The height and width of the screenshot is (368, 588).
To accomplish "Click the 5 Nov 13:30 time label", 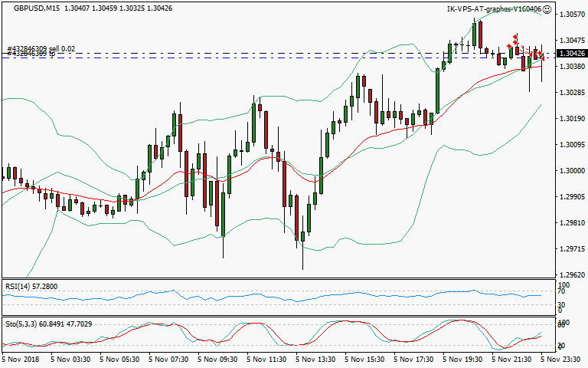I will point(316,360).
